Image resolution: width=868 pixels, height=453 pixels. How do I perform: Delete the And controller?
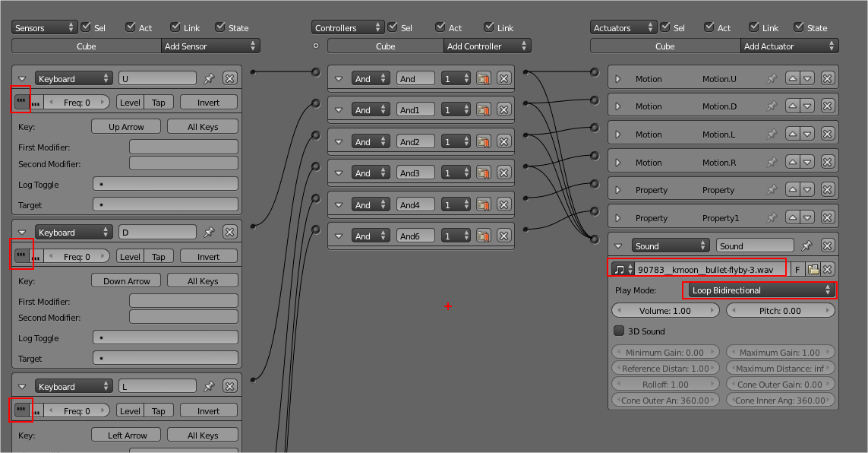(x=503, y=78)
